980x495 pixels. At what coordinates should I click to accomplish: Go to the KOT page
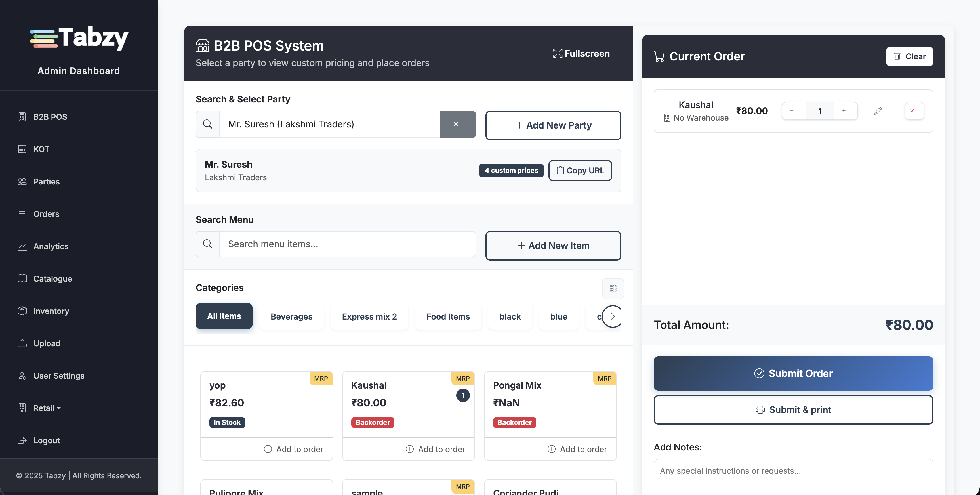click(41, 149)
